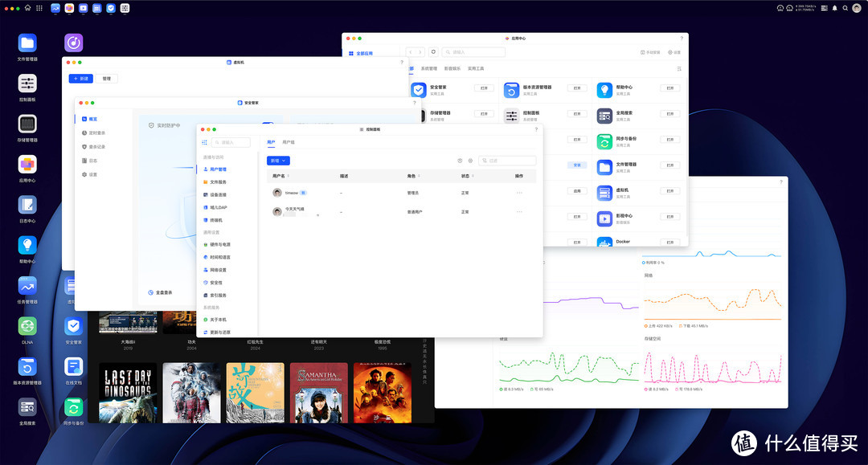
Task: Sort the list by 用户名 column
Action: (x=280, y=175)
